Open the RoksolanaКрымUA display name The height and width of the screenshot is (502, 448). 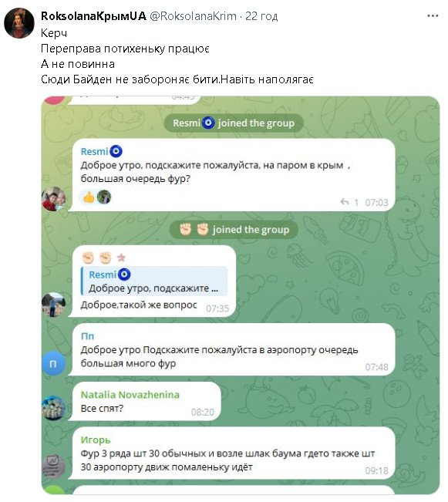[x=93, y=16]
